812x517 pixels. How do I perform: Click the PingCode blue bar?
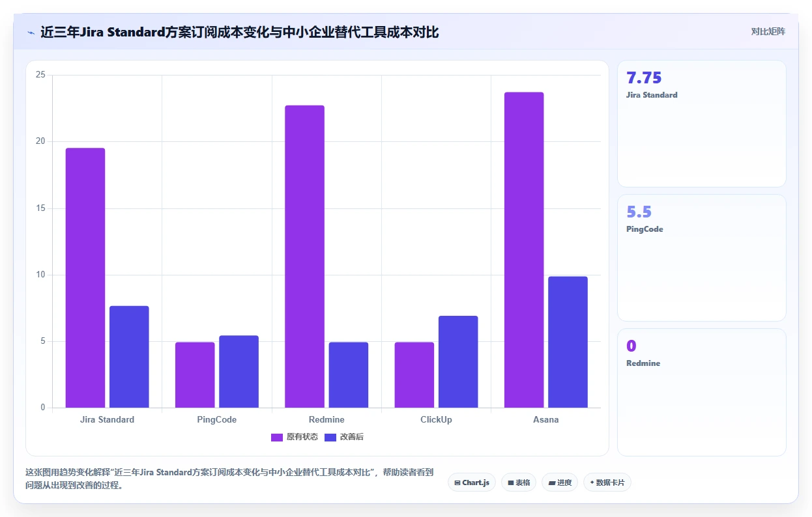(239, 372)
